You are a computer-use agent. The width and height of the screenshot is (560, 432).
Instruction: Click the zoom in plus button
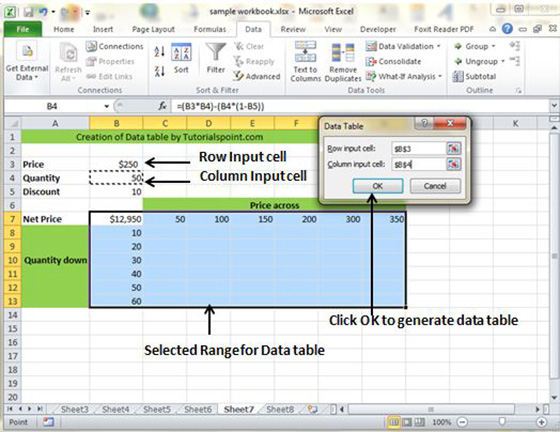pyautogui.click(x=542, y=422)
